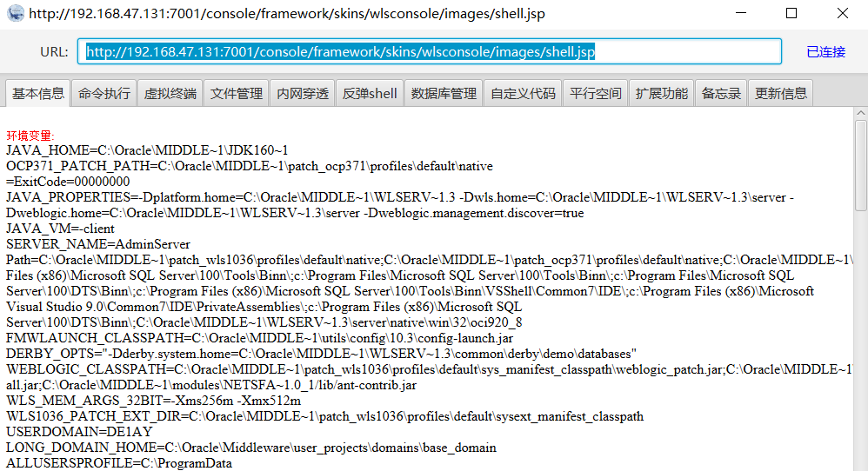
Task: View the 更新信息 tab
Action: click(780, 94)
